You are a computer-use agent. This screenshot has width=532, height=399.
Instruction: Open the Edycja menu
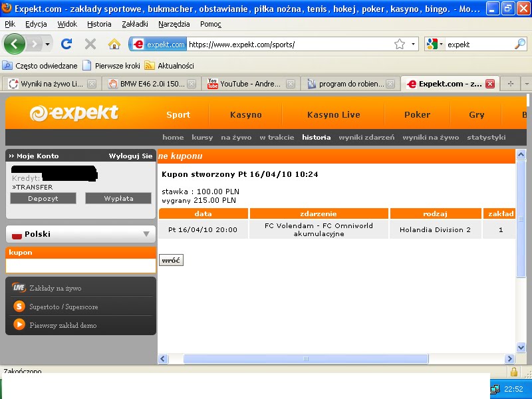click(36, 24)
